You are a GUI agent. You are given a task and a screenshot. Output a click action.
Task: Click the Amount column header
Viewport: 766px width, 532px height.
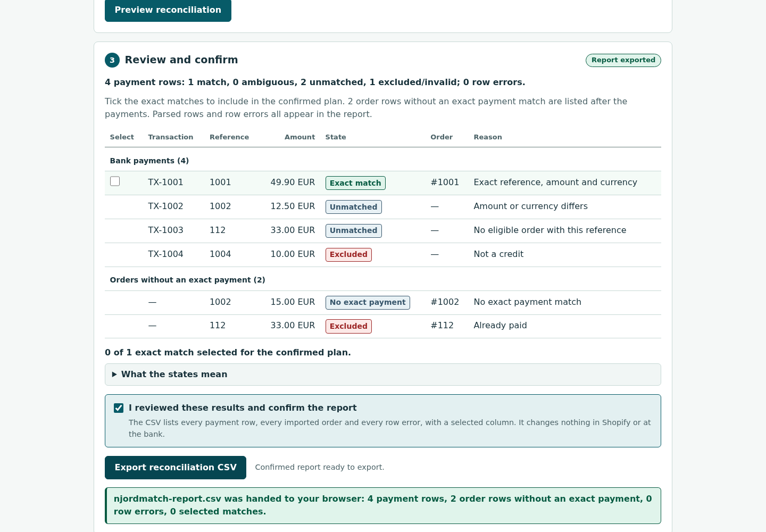[x=299, y=137]
